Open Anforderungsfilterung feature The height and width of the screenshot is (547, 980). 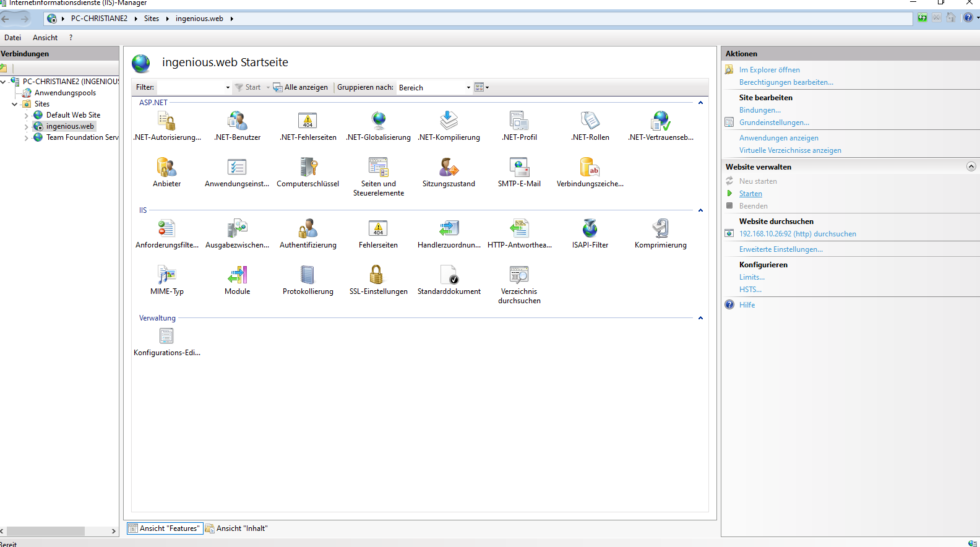point(166,234)
